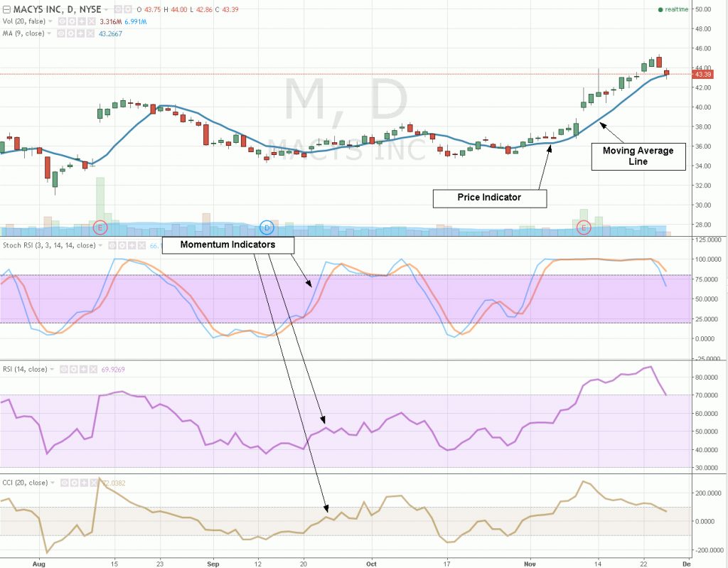Click the Stoch RSI (3, 3, 14, 14, close) label
The image size is (728, 568).
49,245
